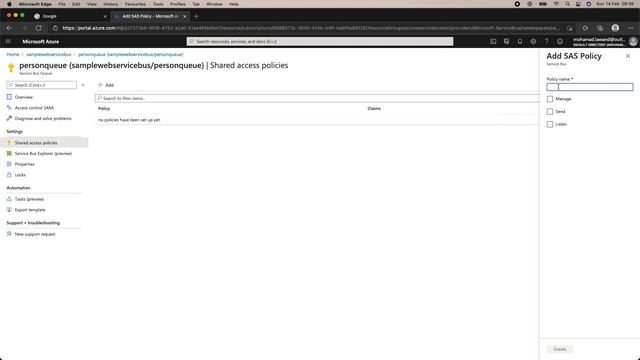The height and width of the screenshot is (360, 640).
Task: Open Service Bus Explorer (preview)
Action: (43, 153)
